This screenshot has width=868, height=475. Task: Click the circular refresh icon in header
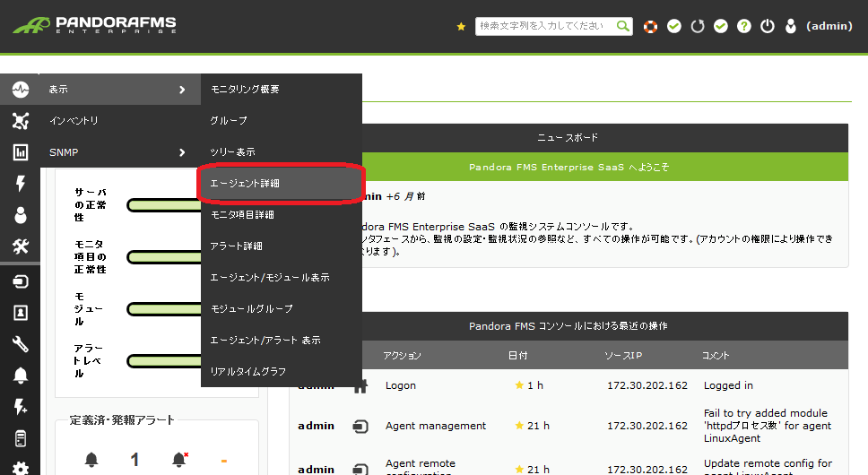point(698,26)
